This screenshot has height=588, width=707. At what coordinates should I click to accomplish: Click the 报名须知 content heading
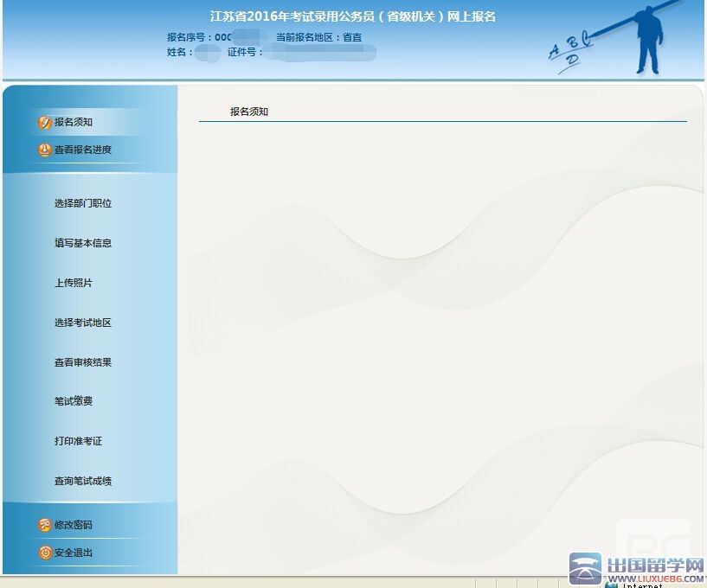(249, 112)
